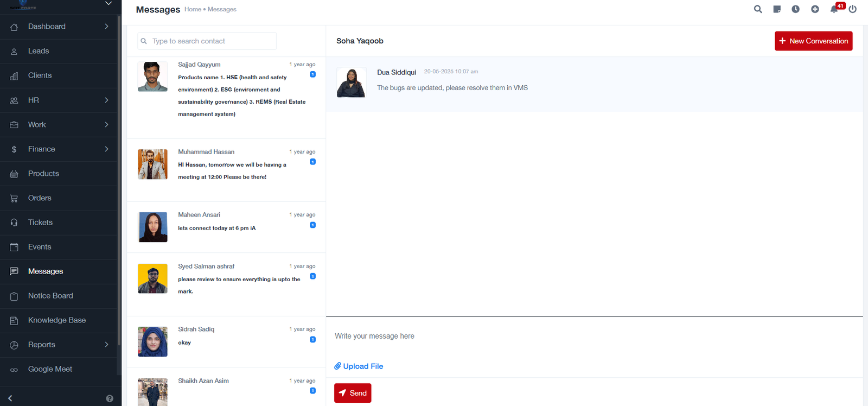Click the HR people icon
Screen dimensions: 868x406
pos(14,100)
